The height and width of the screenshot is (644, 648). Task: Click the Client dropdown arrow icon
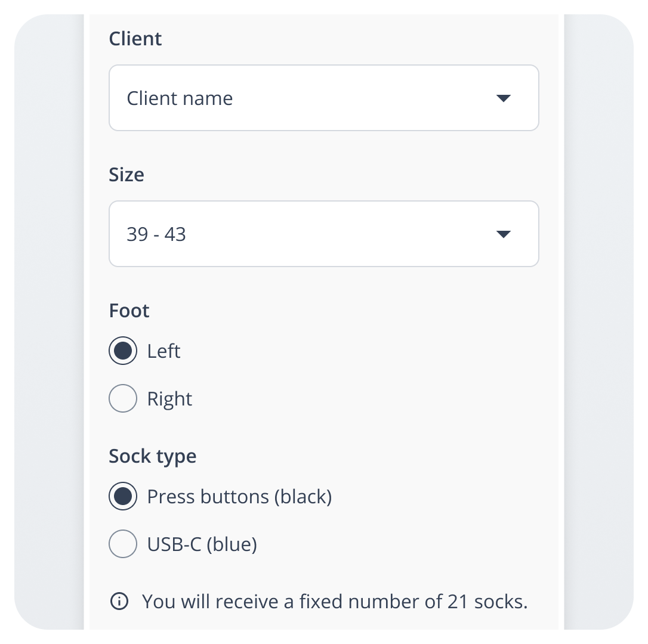pyautogui.click(x=504, y=98)
